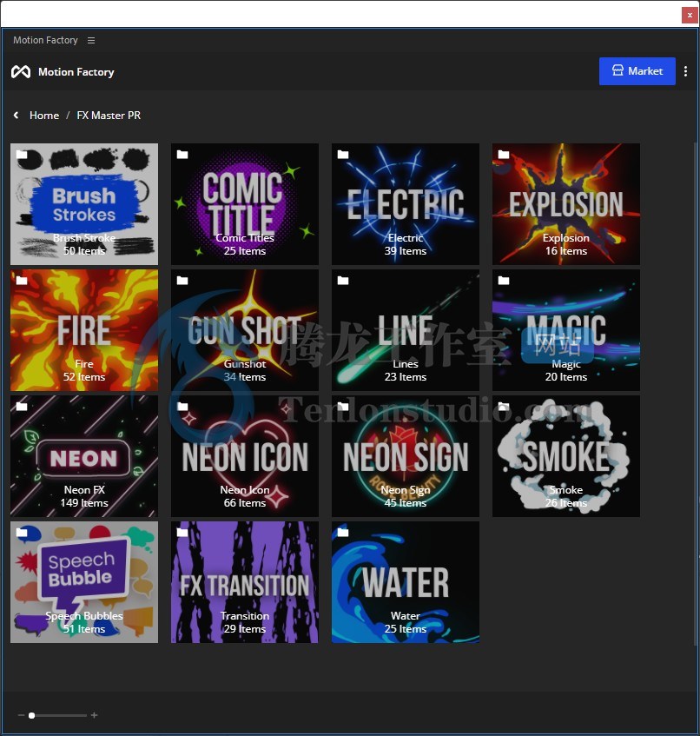Open the Motion Factory panel hamburger menu
700x736 pixels.
(91, 41)
